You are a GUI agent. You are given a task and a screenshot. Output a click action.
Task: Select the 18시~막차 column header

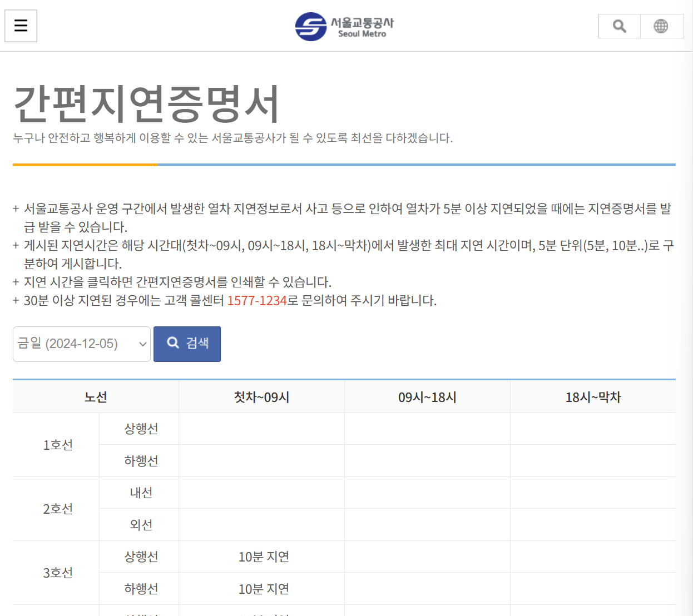pyautogui.click(x=592, y=396)
